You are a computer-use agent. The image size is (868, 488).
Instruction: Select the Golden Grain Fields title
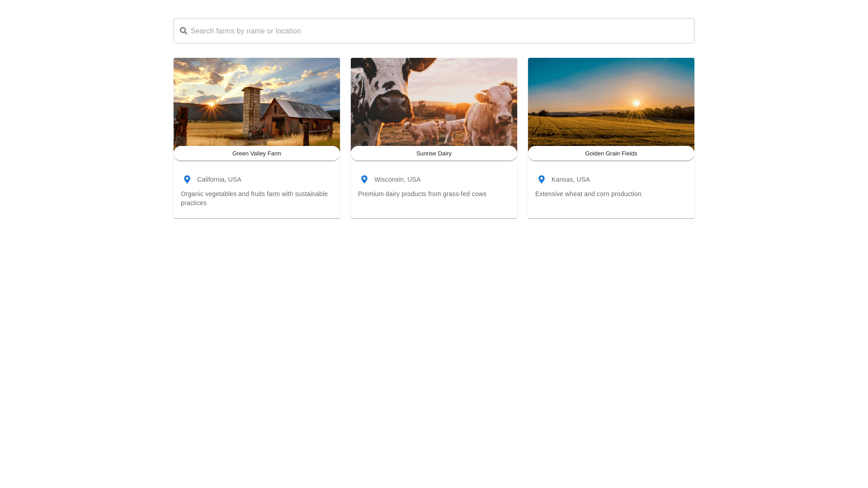[x=611, y=154]
